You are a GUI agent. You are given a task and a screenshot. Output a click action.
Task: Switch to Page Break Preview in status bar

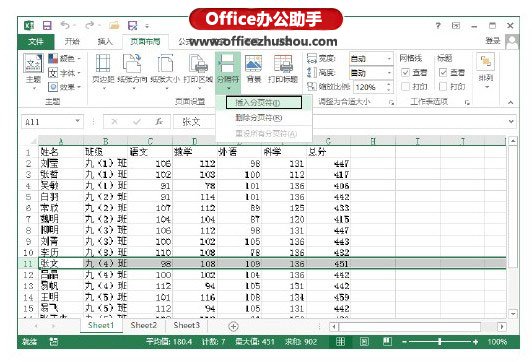tap(387, 342)
